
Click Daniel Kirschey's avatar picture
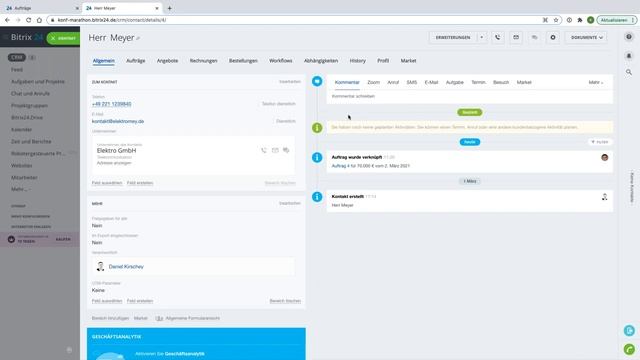pyautogui.click(x=100, y=267)
